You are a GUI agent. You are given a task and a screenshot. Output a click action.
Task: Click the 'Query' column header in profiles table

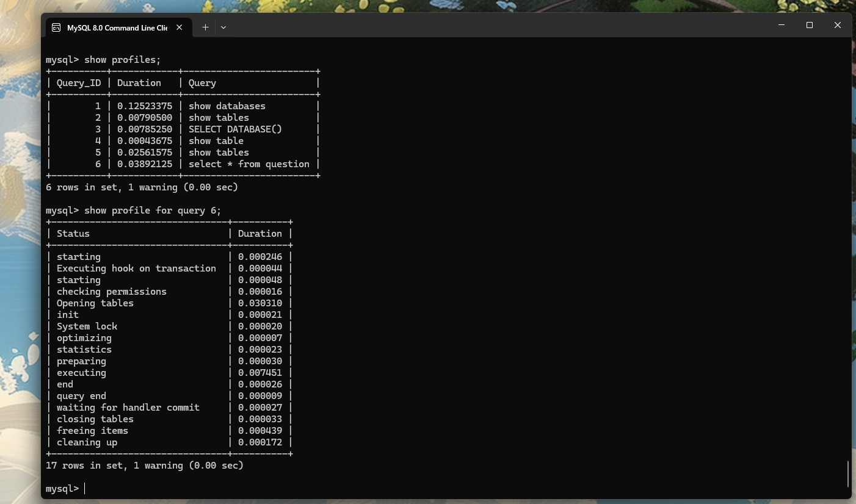tap(202, 83)
